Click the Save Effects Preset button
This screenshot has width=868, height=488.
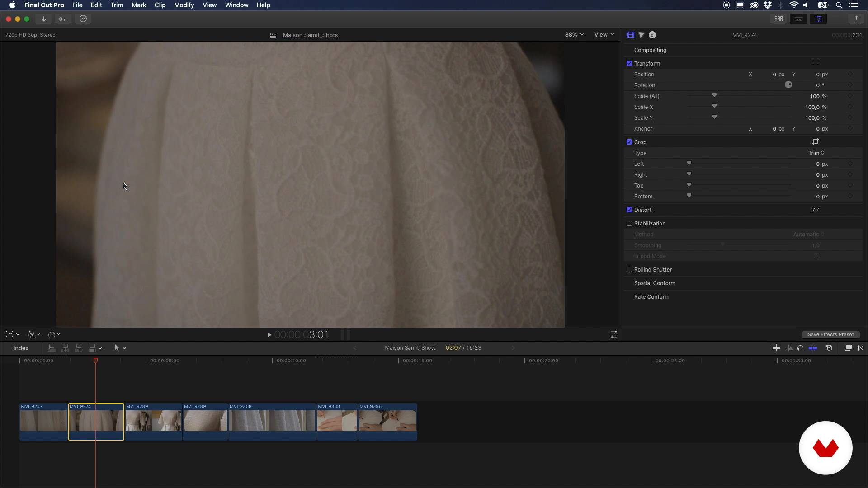830,335
